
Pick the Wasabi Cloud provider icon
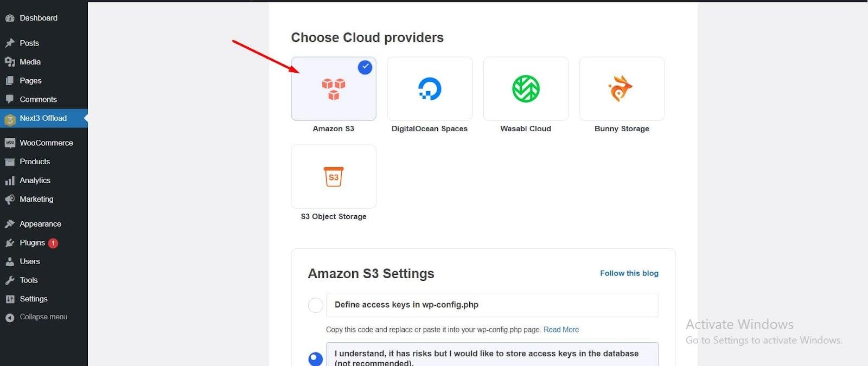[526, 89]
